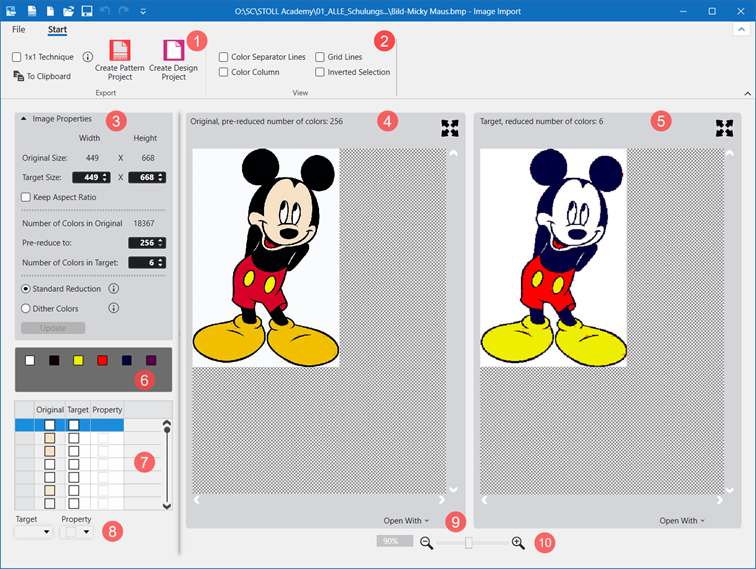756x569 pixels.
Task: Collapse the Image Properties section
Action: (24, 118)
